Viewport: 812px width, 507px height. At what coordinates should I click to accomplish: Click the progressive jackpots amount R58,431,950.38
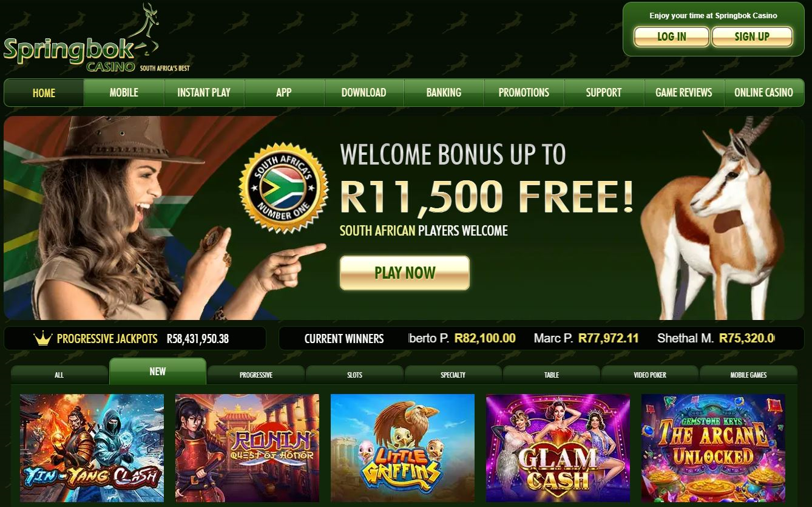pyautogui.click(x=198, y=339)
